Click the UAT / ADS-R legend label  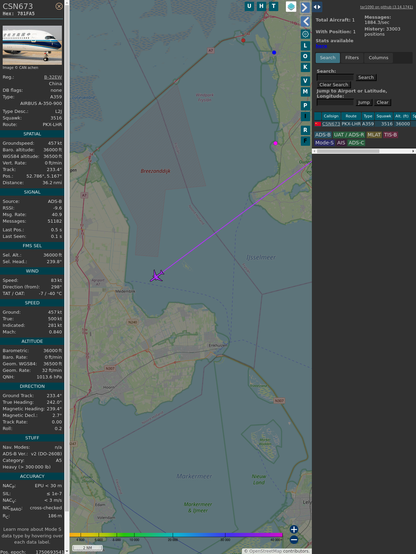[x=349, y=135]
